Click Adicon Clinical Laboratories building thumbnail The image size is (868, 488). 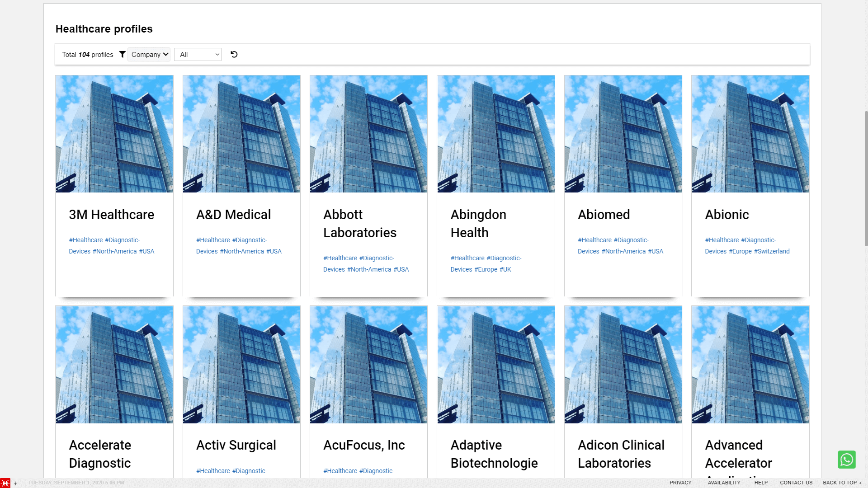tap(623, 365)
